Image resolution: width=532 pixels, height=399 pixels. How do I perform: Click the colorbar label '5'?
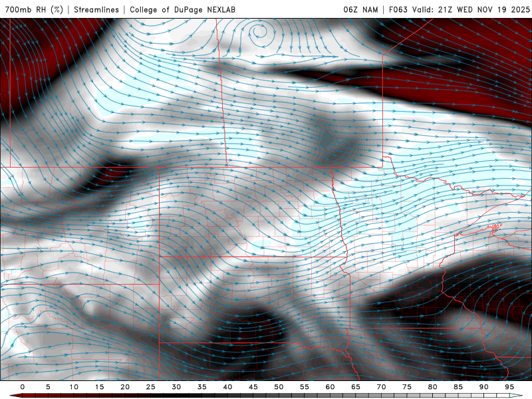coord(48,387)
